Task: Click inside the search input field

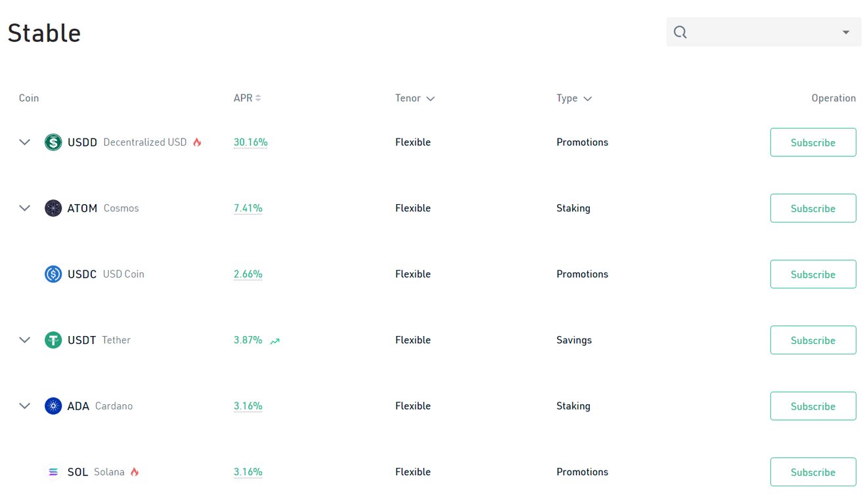Action: click(755, 31)
